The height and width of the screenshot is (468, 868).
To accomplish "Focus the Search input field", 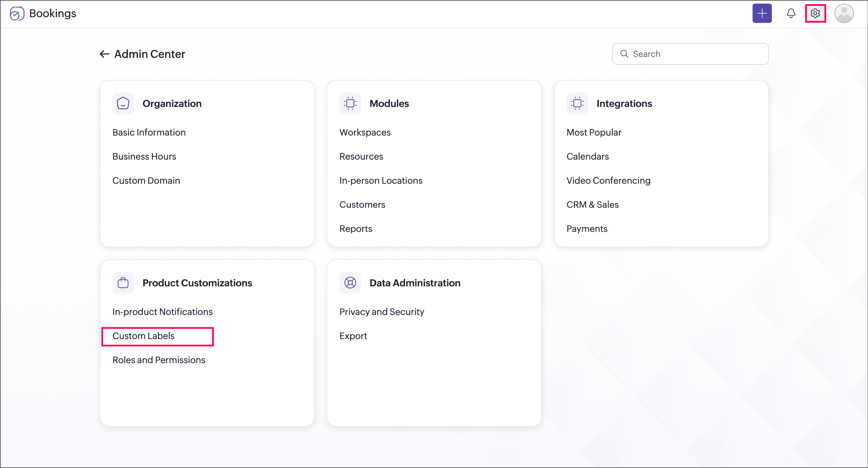I will coord(690,54).
